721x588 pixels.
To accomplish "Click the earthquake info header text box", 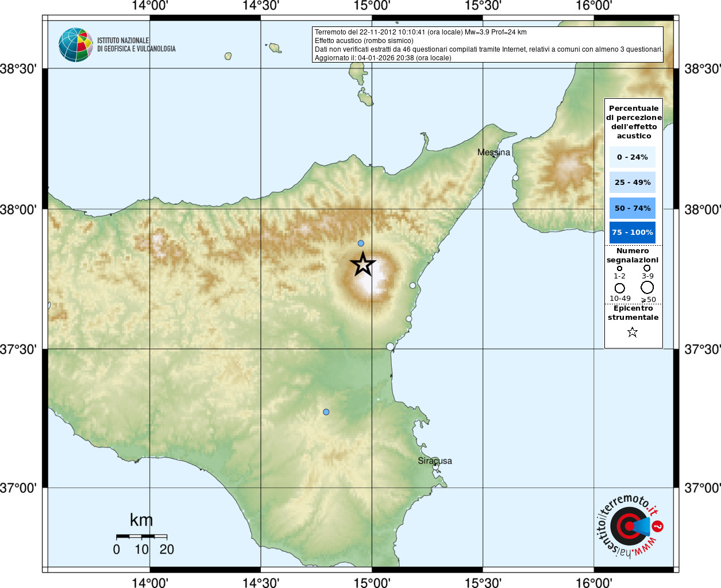I will 488,45.
